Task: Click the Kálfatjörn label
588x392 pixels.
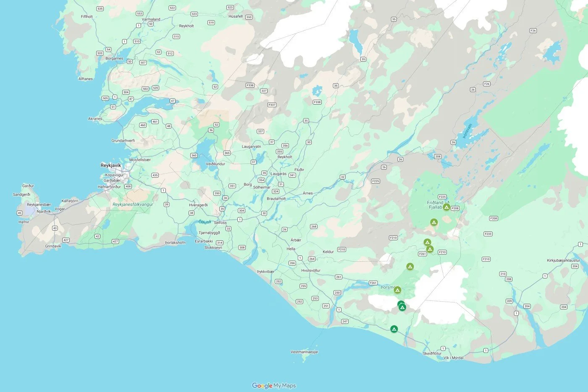Action: click(x=70, y=201)
